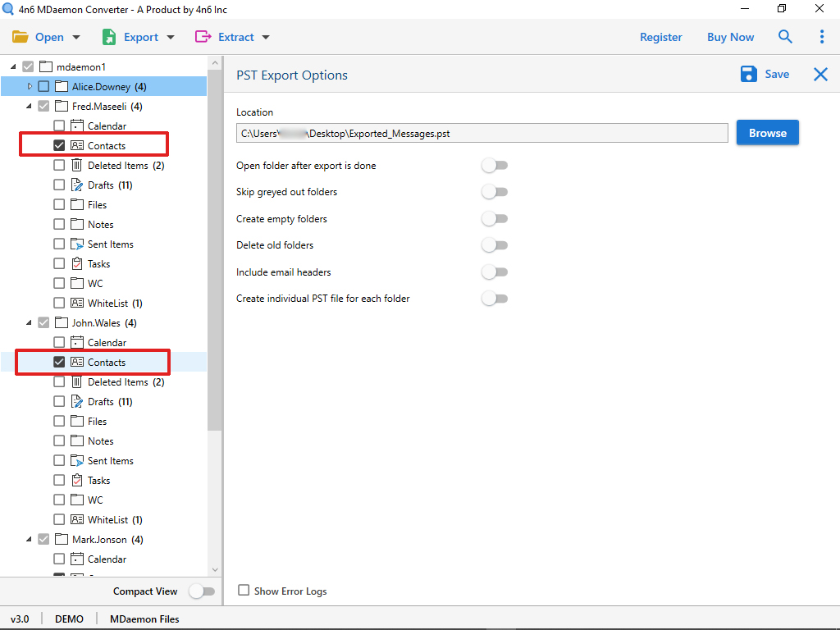Viewport: 840px width, 630px height.
Task: Check the Alice.Downey folder checkbox
Action: 43,86
